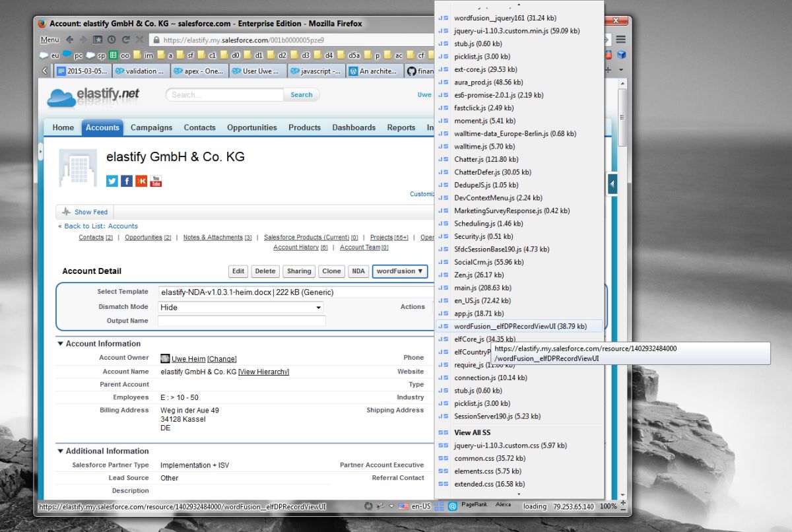Click the View Hierarchy link
This screenshot has width=792, height=532.
[x=263, y=372]
